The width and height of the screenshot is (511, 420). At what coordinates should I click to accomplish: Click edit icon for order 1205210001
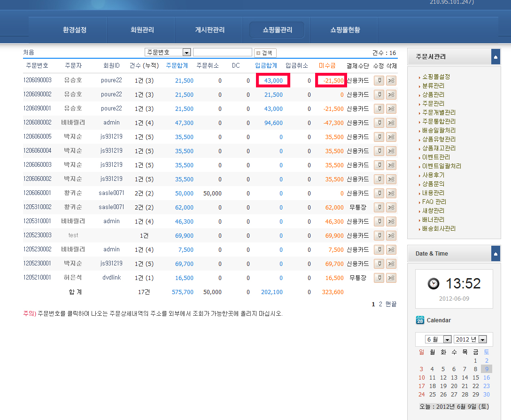(379, 278)
